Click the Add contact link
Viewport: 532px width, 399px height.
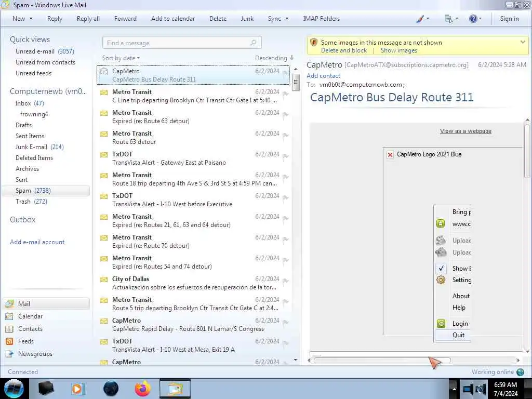pos(323,76)
